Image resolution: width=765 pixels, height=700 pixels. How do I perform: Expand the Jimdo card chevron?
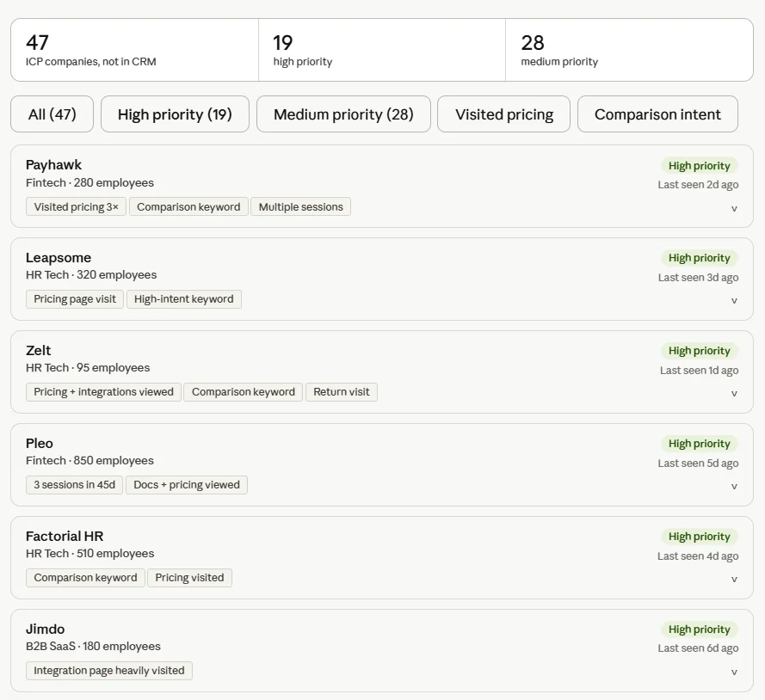point(734,672)
